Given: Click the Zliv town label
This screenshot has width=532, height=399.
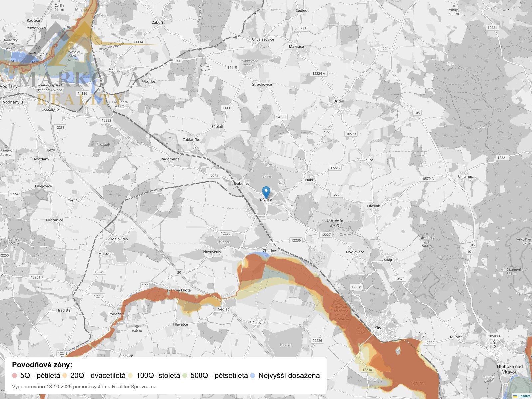Looking at the screenshot, I should [x=378, y=328].
